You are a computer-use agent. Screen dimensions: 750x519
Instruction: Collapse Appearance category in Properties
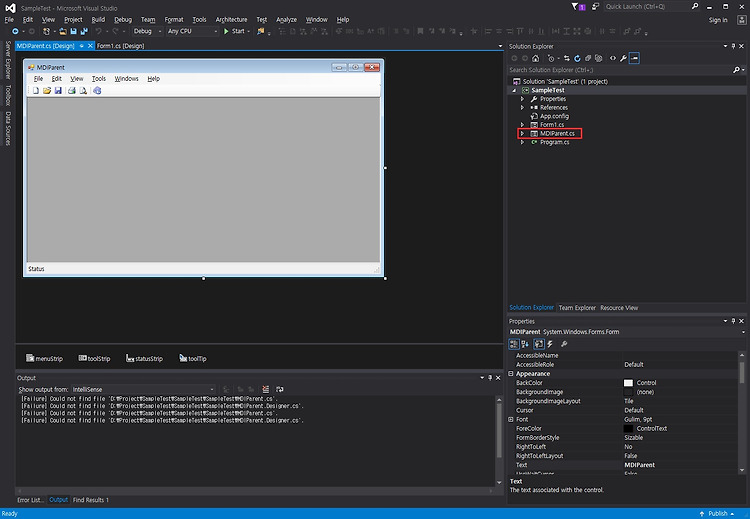511,374
